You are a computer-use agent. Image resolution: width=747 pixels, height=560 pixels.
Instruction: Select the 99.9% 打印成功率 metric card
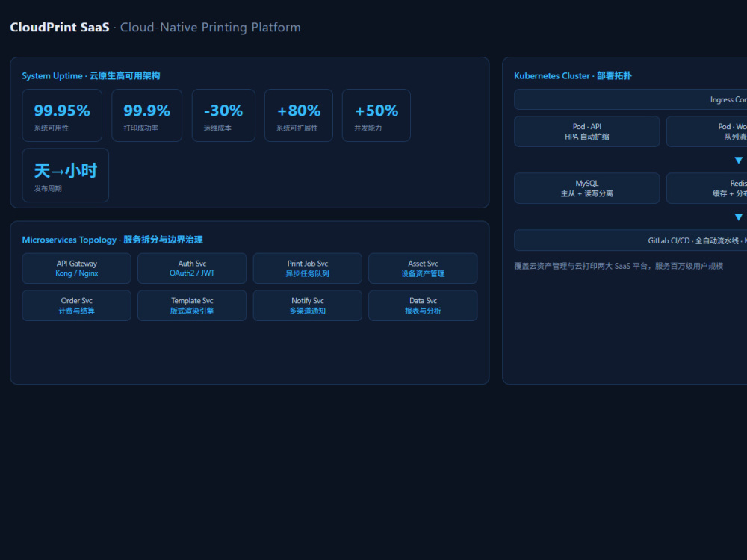point(146,115)
